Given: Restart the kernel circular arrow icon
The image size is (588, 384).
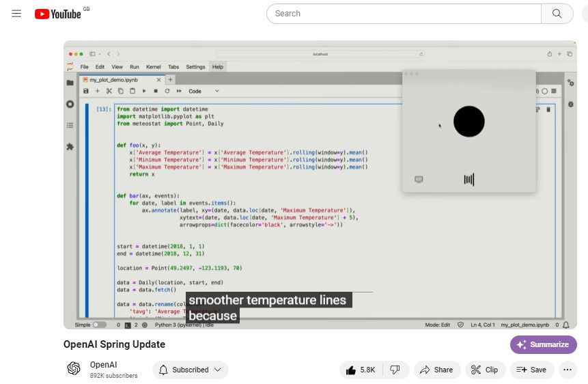Looking at the screenshot, I should click(167, 91).
